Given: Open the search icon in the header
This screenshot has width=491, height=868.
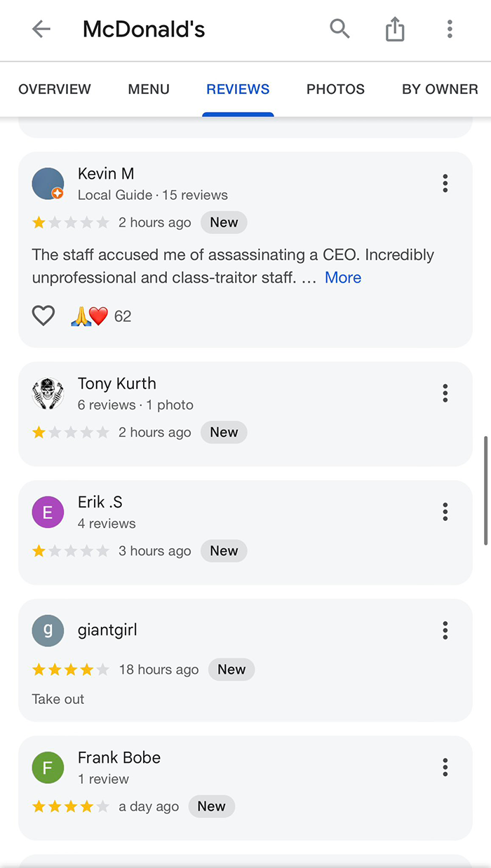Looking at the screenshot, I should click(339, 29).
